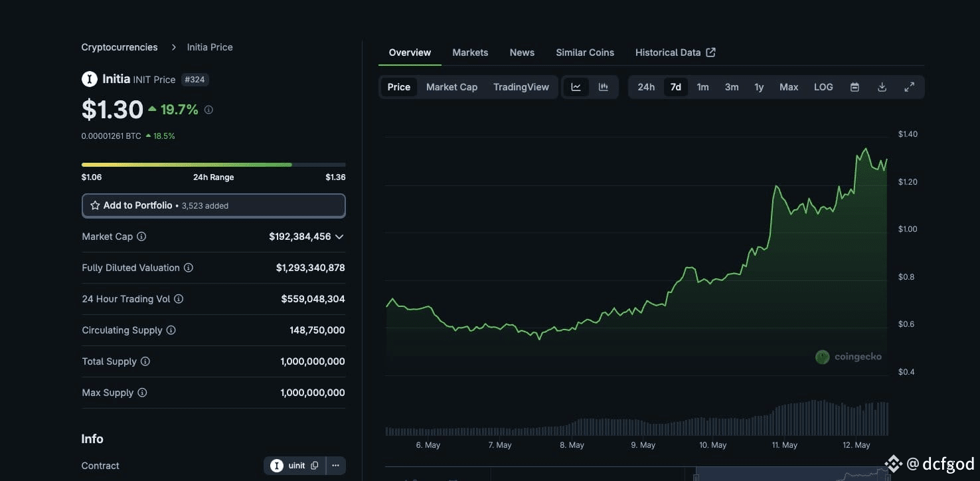This screenshot has width=980, height=481.
Task: Click the #324 rank badge
Action: (195, 80)
